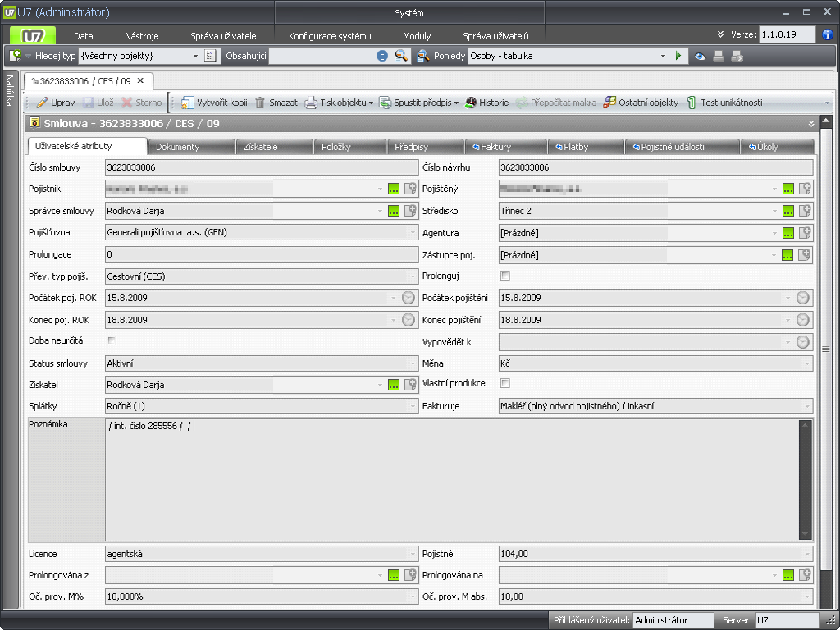Open the Licence dropdown
Image resolution: width=840 pixels, height=630 pixels.
[413, 554]
